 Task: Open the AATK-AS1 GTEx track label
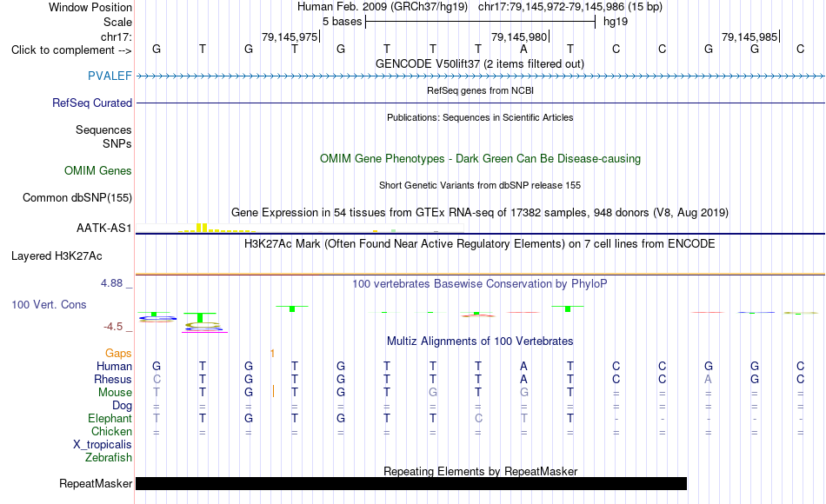click(x=103, y=228)
